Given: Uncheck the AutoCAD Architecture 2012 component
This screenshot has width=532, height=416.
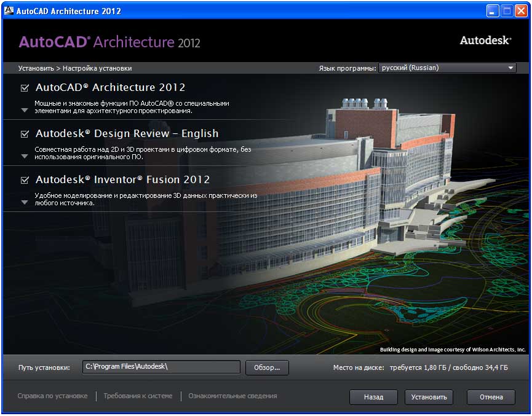Looking at the screenshot, I should (25, 88).
